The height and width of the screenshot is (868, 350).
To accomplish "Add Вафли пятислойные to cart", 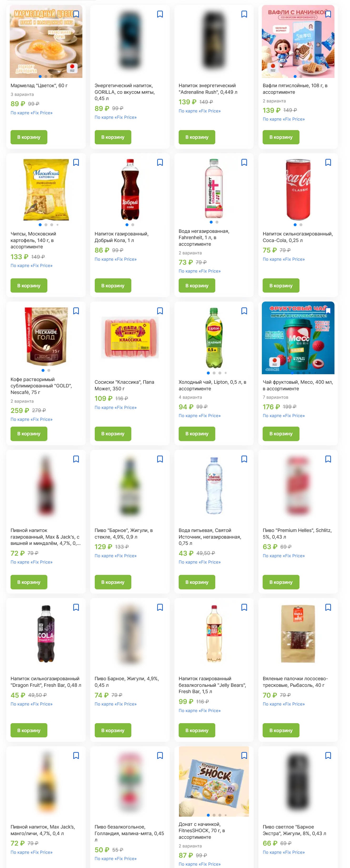I will [281, 137].
